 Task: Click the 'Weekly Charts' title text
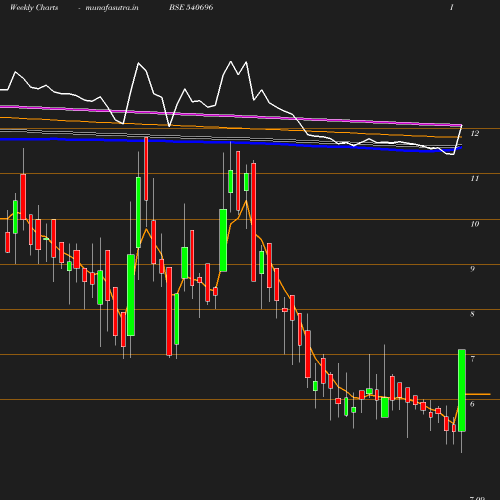pyautogui.click(x=34, y=7)
